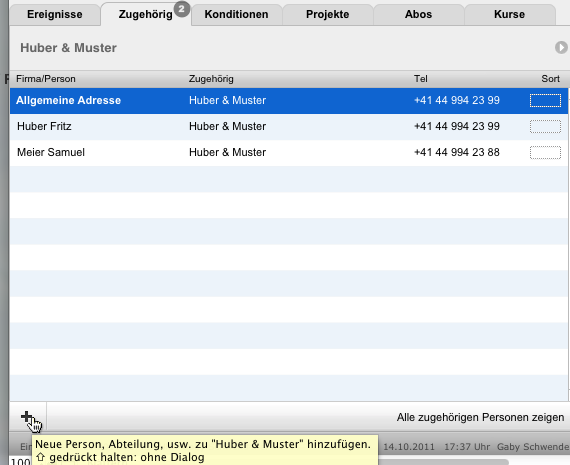Click the Sort column header
This screenshot has width=570, height=465.
point(550,79)
